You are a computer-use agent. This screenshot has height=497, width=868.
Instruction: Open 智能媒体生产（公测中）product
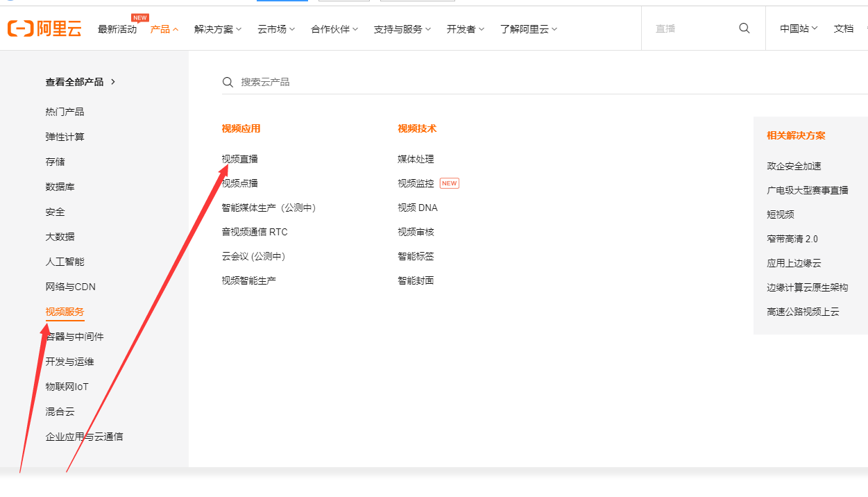tap(269, 208)
